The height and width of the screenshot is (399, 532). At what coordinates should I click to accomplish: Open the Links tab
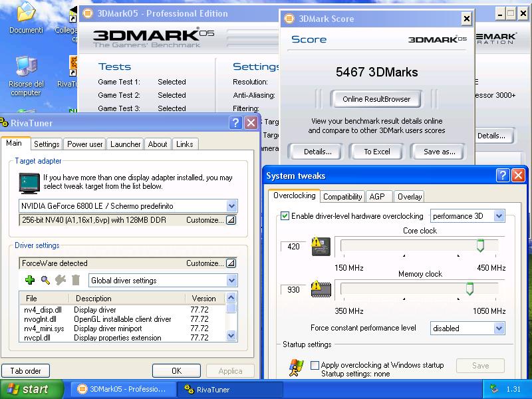(x=185, y=144)
